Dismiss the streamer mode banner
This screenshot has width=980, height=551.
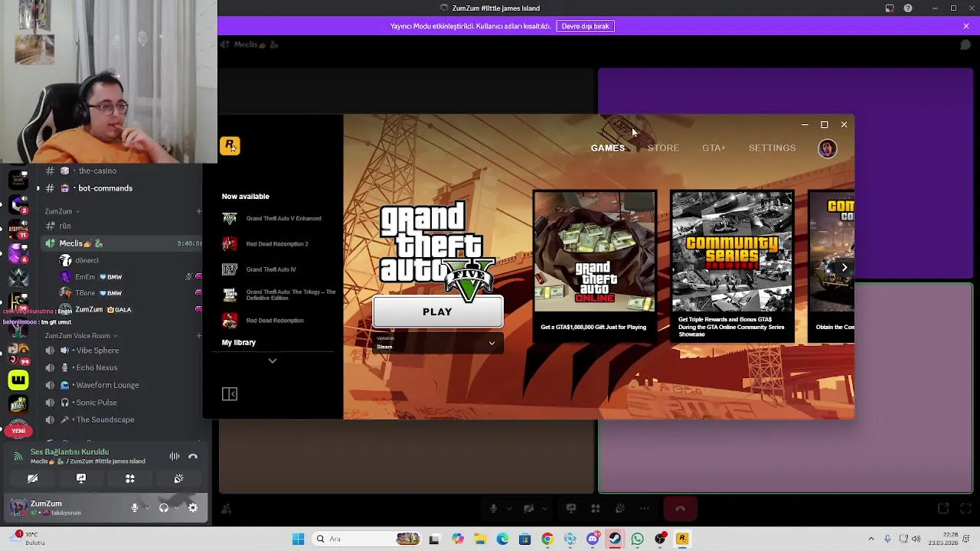point(966,26)
